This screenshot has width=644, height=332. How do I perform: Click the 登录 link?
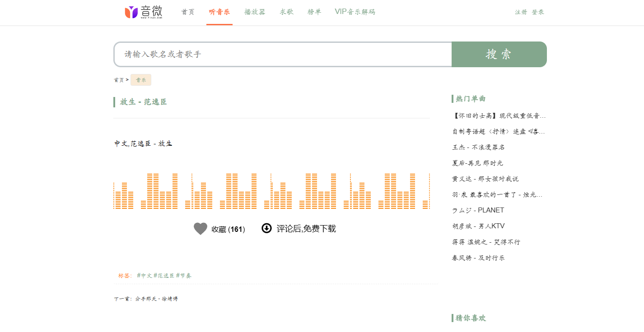coord(538,12)
